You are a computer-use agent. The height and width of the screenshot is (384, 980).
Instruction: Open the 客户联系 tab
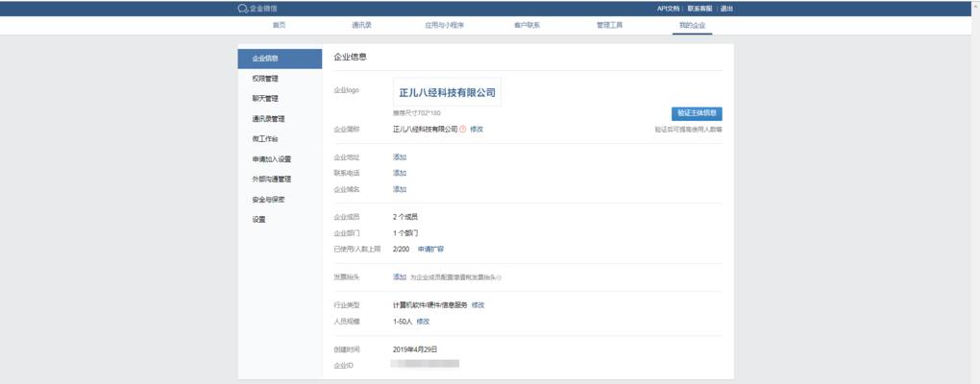pos(527,26)
